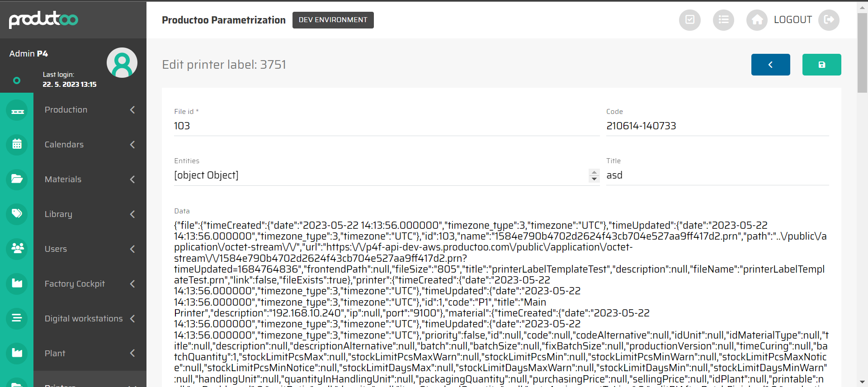The width and height of the screenshot is (868, 387).
Task: Expand the Digital workstations chevron
Action: click(132, 319)
